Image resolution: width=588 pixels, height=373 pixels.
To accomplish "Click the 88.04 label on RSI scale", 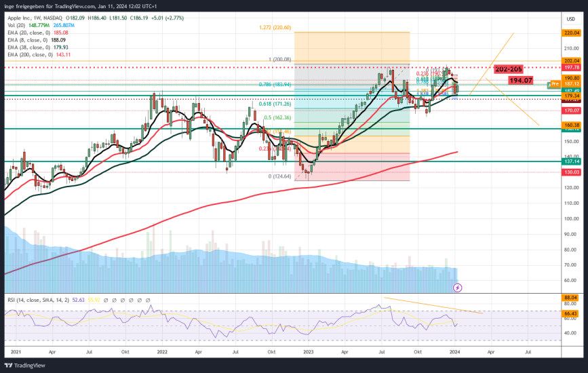I will pyautogui.click(x=571, y=298).
